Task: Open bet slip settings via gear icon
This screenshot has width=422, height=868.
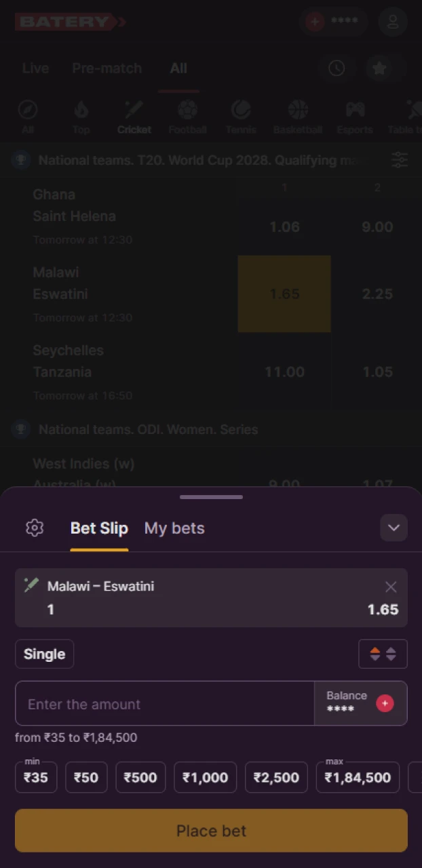Action: (x=35, y=528)
